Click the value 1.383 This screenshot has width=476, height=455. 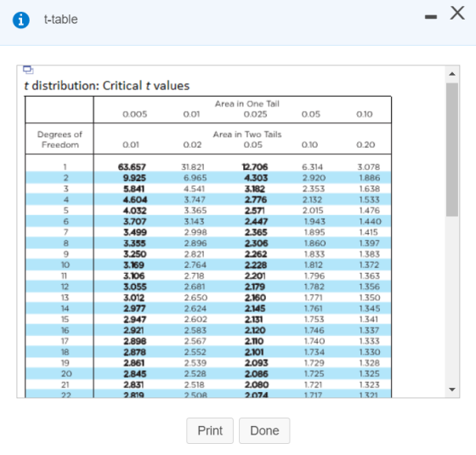click(x=370, y=254)
